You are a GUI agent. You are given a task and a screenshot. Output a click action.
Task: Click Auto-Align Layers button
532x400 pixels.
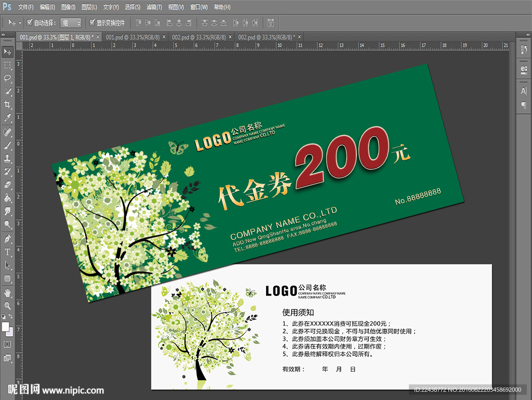270,23
